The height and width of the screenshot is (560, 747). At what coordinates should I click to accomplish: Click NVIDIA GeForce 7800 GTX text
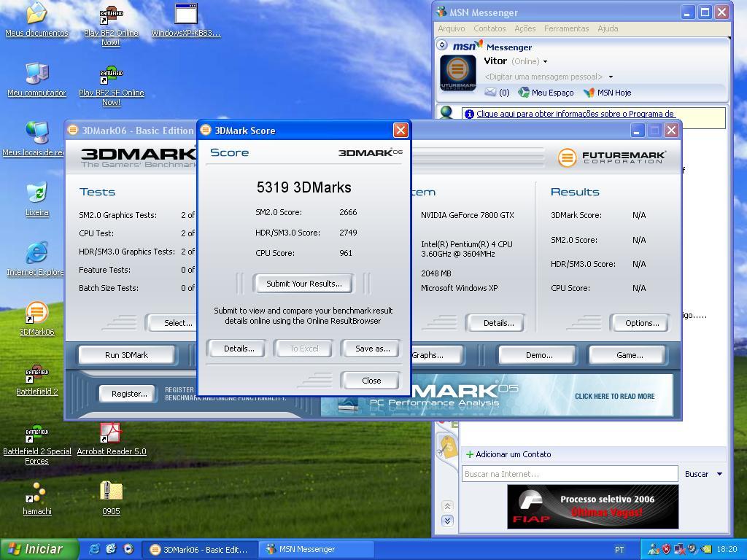click(x=468, y=215)
